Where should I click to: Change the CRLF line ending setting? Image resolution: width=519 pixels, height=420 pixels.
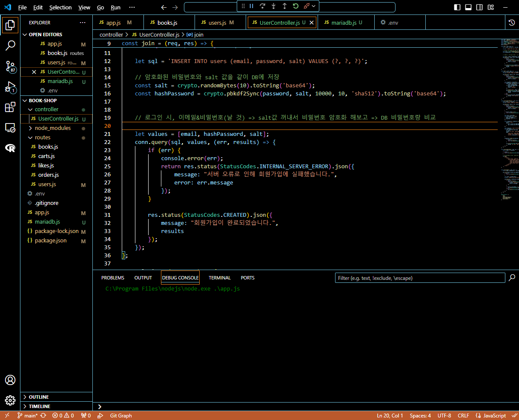point(463,416)
